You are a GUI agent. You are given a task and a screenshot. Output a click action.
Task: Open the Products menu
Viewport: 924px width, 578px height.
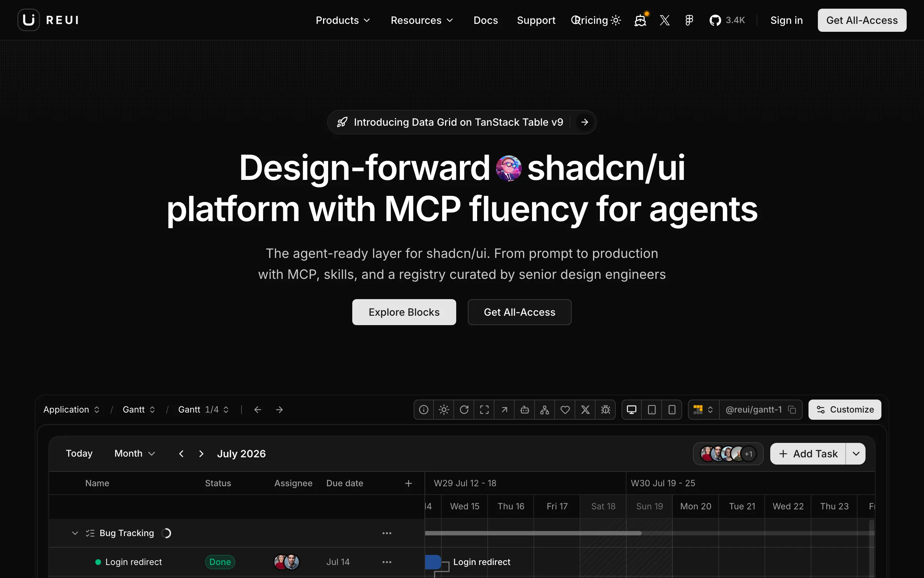(343, 20)
